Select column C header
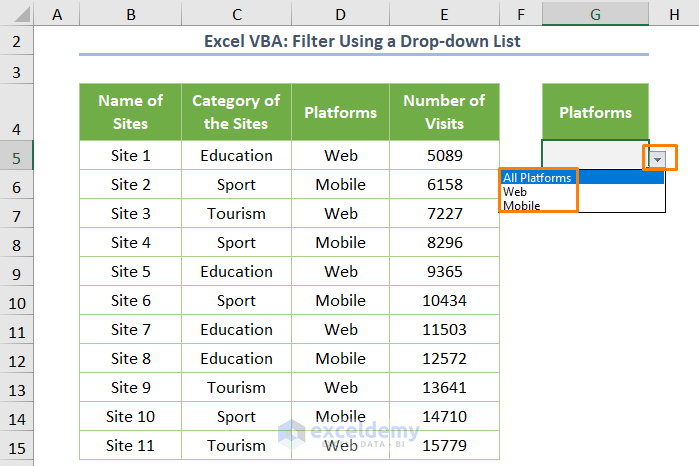The height and width of the screenshot is (466, 699). 236,12
